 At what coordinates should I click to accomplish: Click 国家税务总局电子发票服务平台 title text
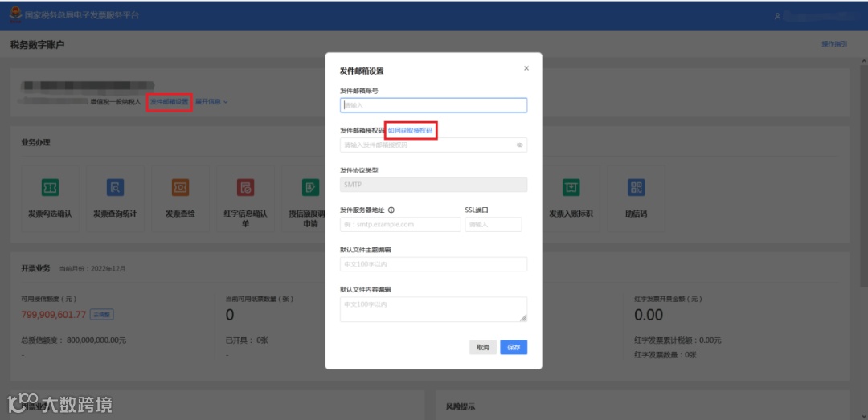click(82, 15)
